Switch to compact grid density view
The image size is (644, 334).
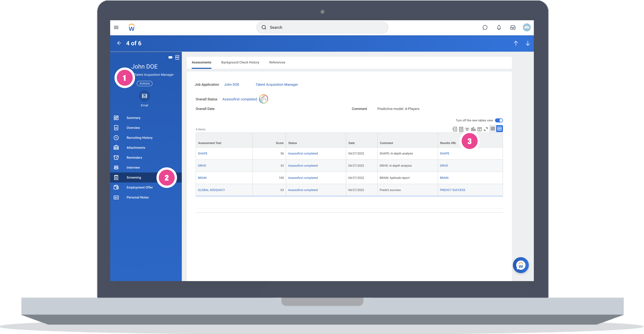click(x=492, y=129)
